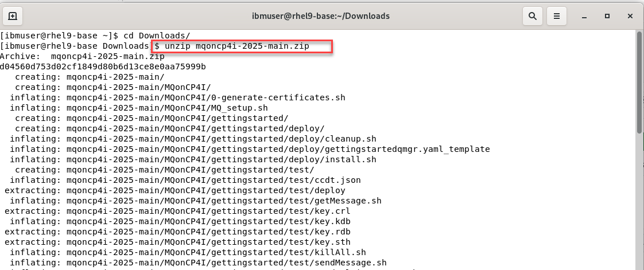The width and height of the screenshot is (644, 270).
Task: Click the d04560d753 hash line
Action: click(x=103, y=66)
